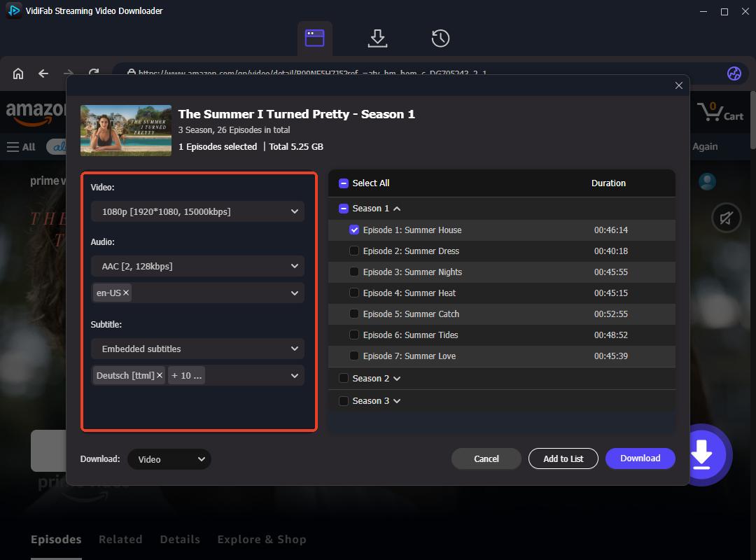This screenshot has width=756, height=560.
Task: Open the Embedded subtitles dropdown
Action: 197,349
